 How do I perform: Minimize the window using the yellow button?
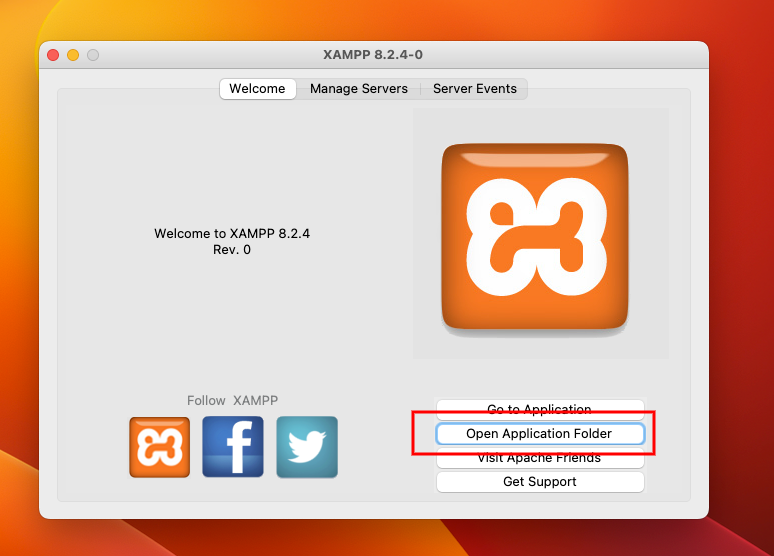coord(73,55)
